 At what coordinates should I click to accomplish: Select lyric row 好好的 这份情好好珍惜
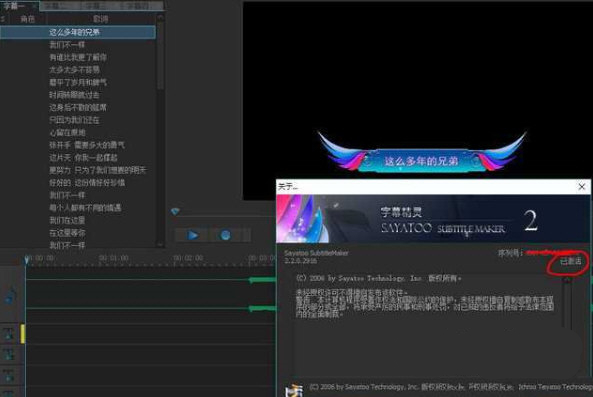pyautogui.click(x=78, y=183)
